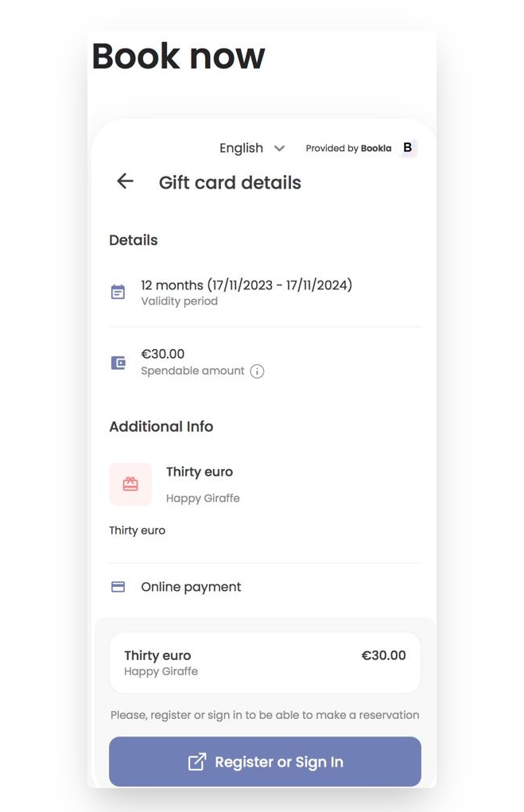Click the credit card icon beside Online payment
The height and width of the screenshot is (812, 524).
118,586
